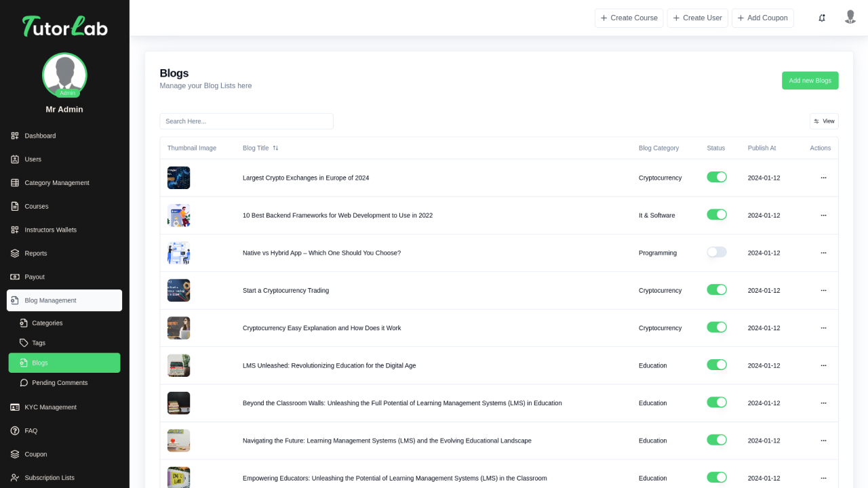The width and height of the screenshot is (868, 488).
Task: Sort blogs using the Blog Title arrows
Action: coord(277,148)
